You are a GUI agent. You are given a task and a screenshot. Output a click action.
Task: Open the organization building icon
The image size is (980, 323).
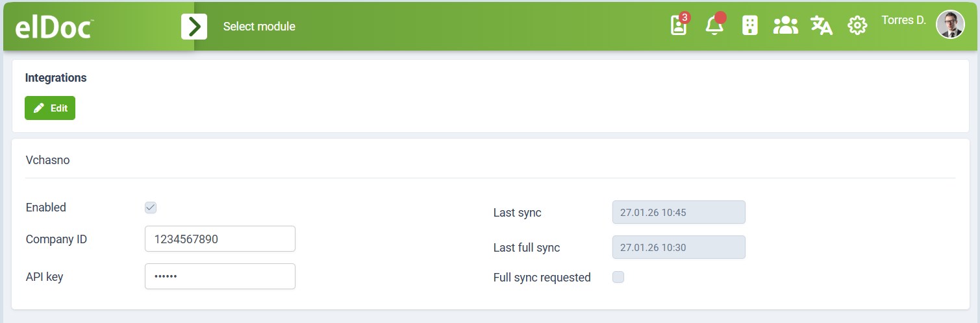[750, 26]
